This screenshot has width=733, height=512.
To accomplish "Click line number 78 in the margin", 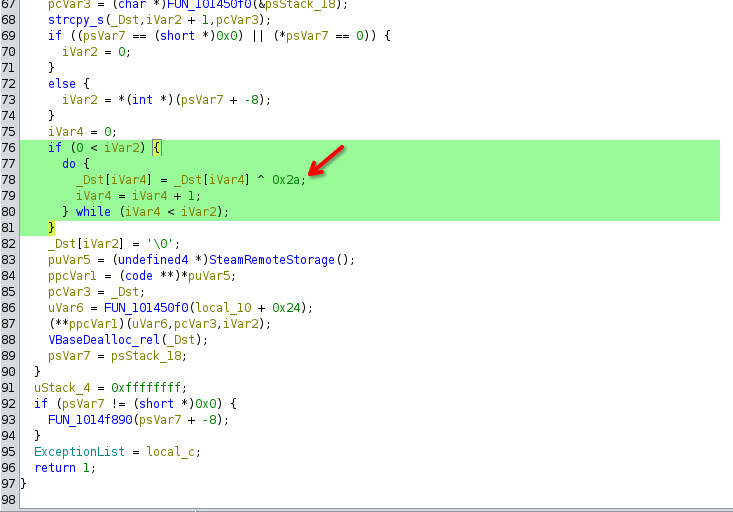I will tap(9, 180).
